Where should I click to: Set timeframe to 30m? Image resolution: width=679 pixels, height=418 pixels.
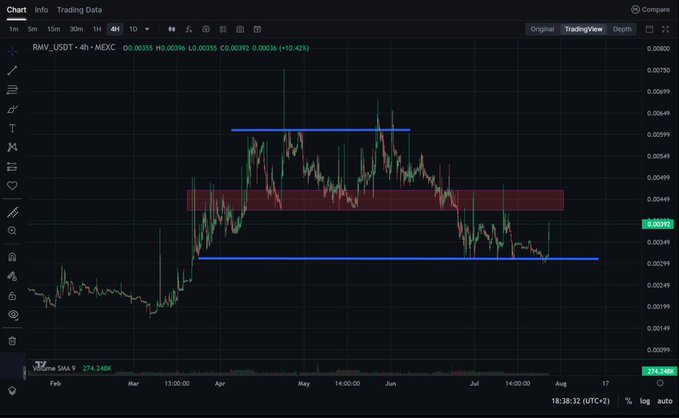coord(76,29)
